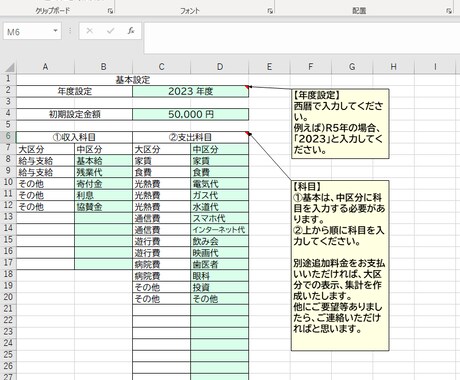Click the 基本給 cell

coord(103,161)
